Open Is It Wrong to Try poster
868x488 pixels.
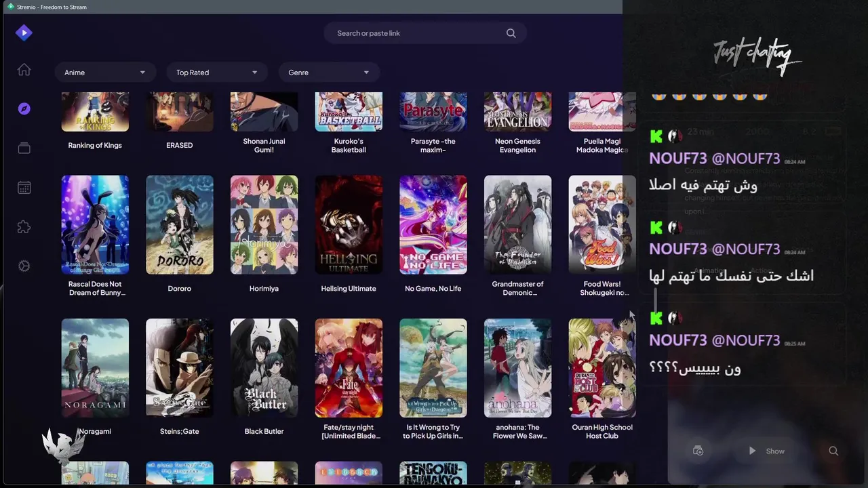coord(433,368)
